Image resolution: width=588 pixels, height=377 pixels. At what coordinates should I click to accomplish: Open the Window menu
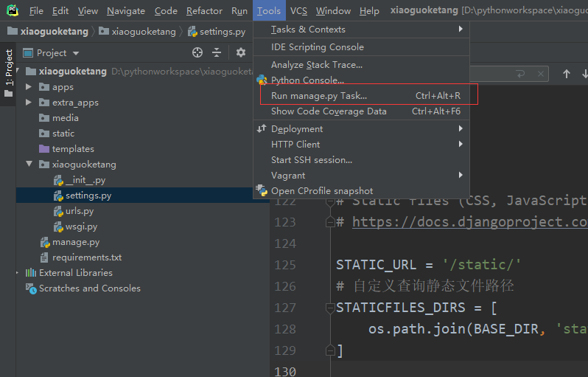pyautogui.click(x=333, y=11)
